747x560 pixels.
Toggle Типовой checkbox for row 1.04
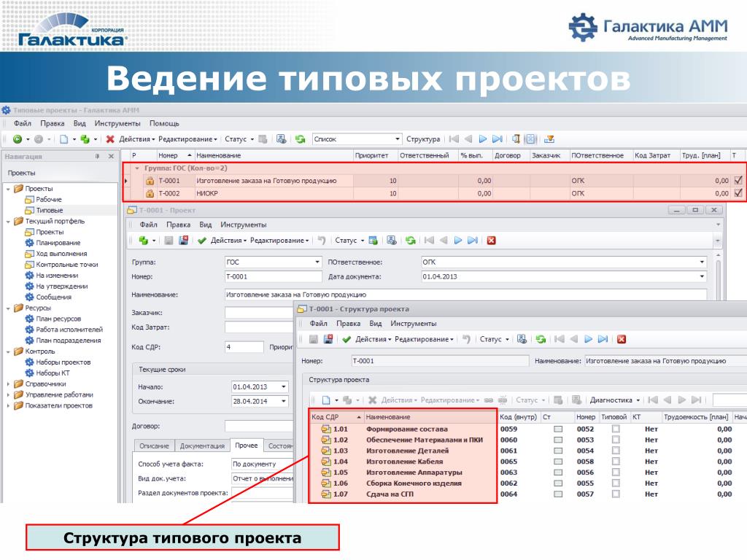tap(616, 462)
